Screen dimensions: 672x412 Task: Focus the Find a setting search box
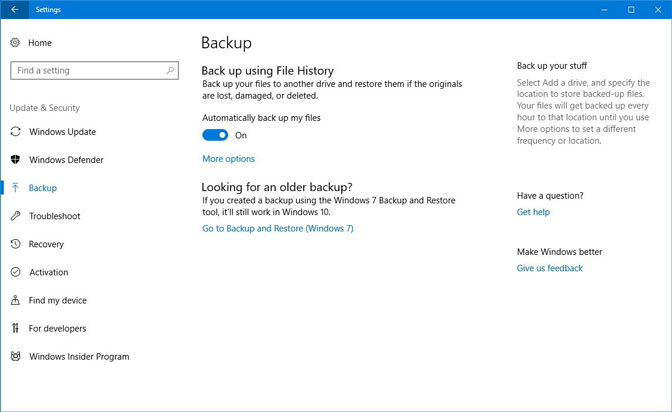(94, 70)
